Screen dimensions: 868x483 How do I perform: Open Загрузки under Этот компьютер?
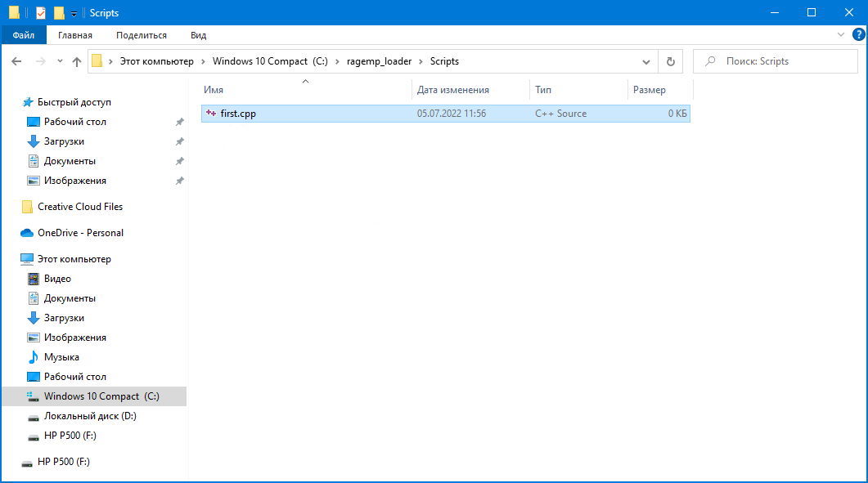pyautogui.click(x=64, y=318)
